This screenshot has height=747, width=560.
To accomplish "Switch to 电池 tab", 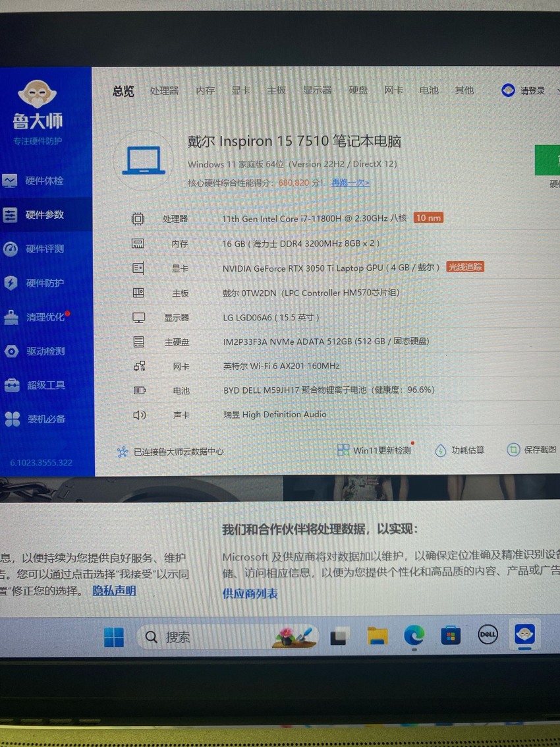I will point(429,90).
